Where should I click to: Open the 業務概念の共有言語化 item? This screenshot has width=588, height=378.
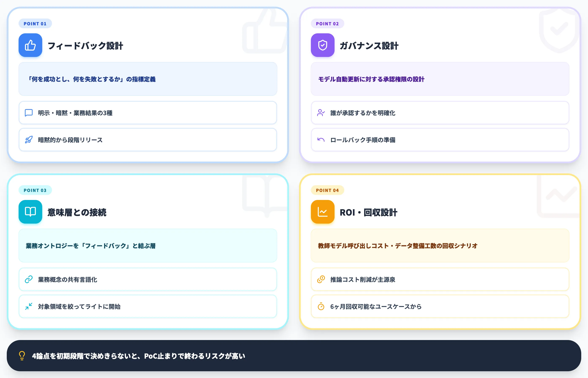point(148,279)
